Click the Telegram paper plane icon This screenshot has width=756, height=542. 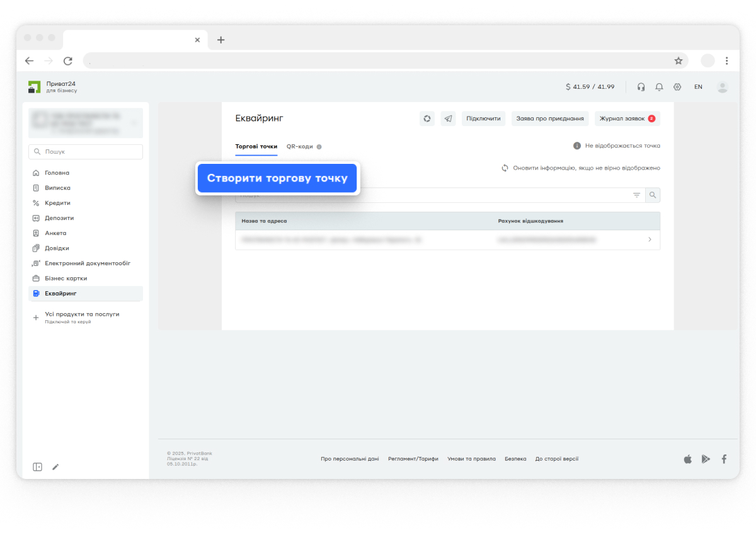coord(448,118)
